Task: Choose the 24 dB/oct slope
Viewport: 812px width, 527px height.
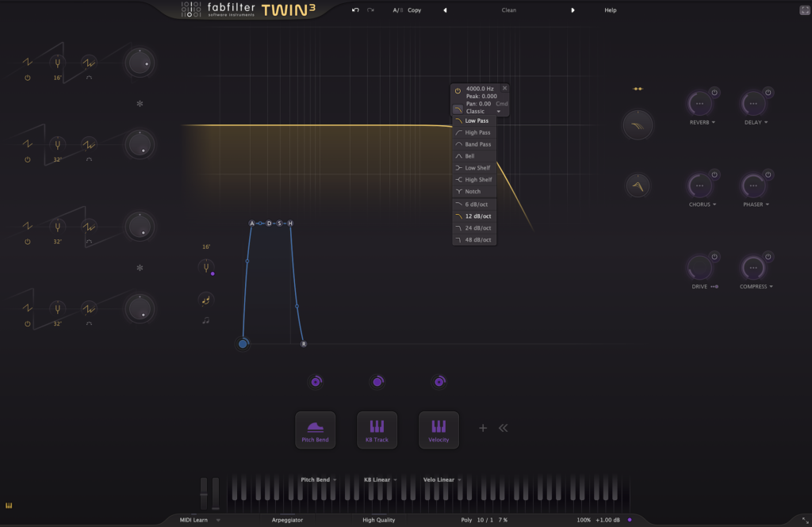Action: pyautogui.click(x=477, y=227)
